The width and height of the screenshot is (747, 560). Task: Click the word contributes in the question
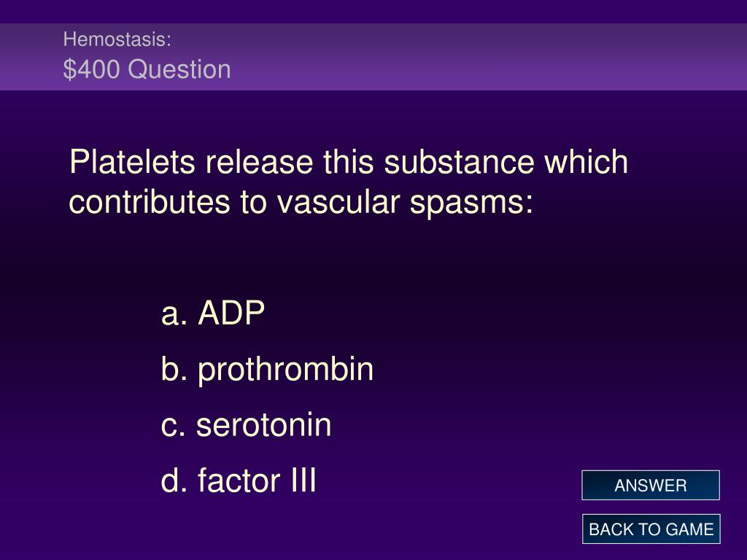(150, 202)
